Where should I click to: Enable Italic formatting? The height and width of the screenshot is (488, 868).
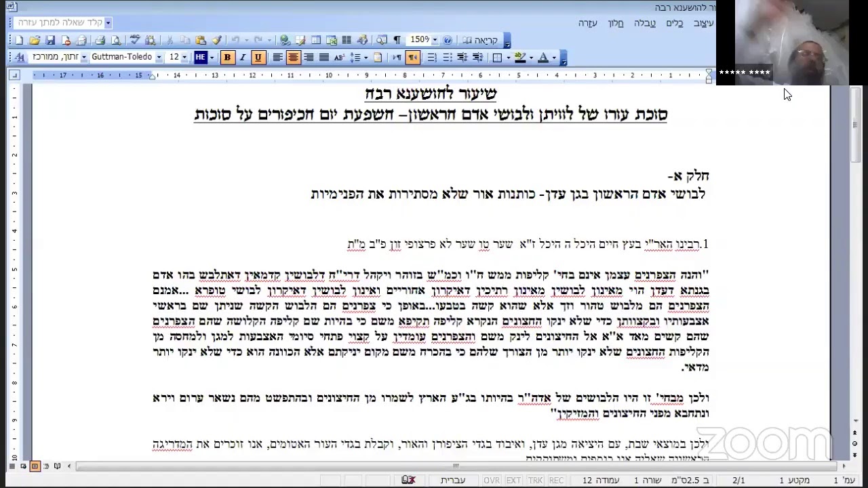click(x=242, y=58)
